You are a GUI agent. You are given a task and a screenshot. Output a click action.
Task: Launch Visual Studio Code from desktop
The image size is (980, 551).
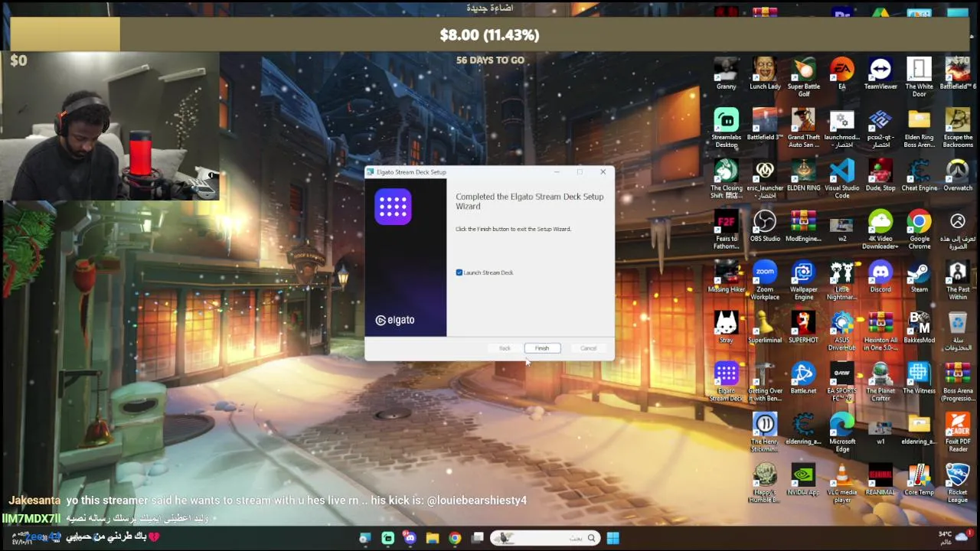841,178
